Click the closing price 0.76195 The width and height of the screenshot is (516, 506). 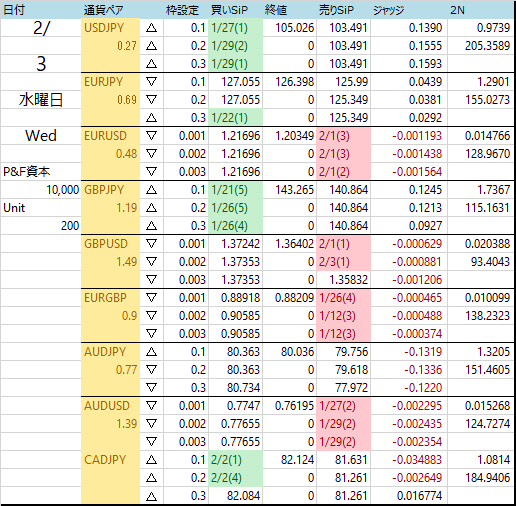pos(294,406)
